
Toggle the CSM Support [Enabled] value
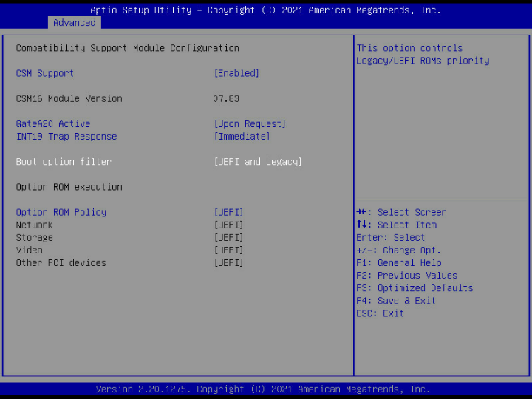click(236, 73)
